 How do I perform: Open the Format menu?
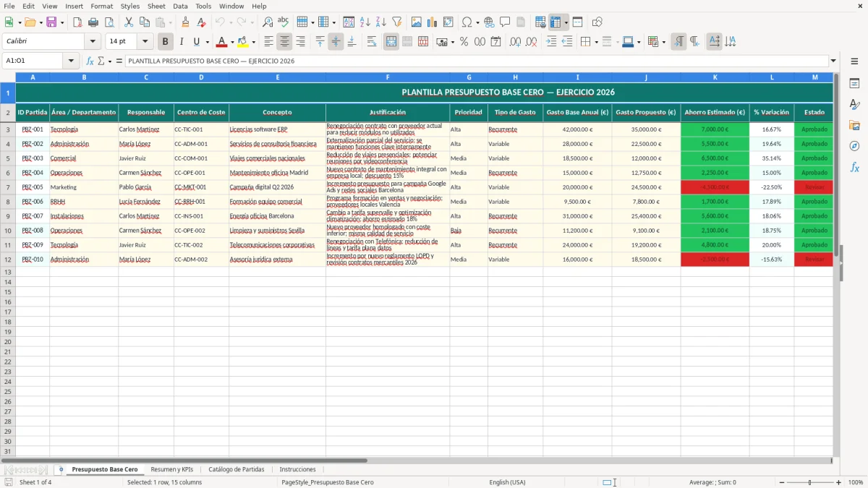click(102, 6)
